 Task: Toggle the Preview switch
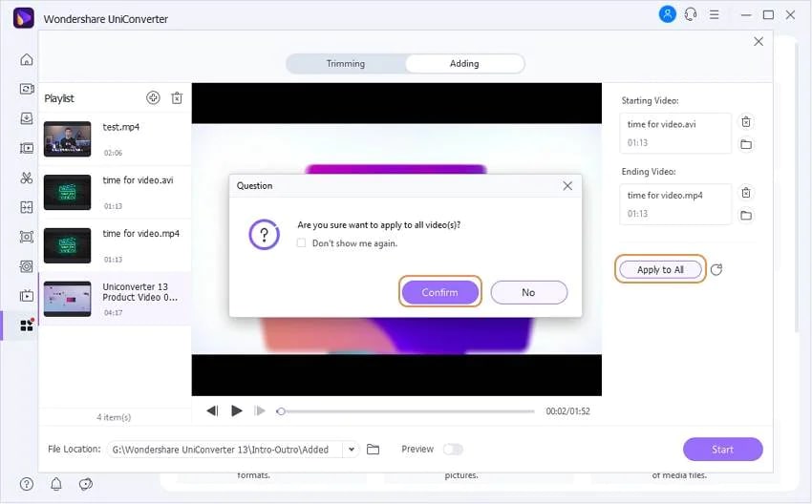point(453,450)
